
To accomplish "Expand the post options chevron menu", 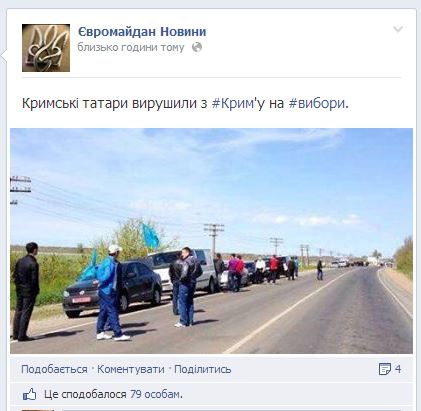I will coord(398,29).
